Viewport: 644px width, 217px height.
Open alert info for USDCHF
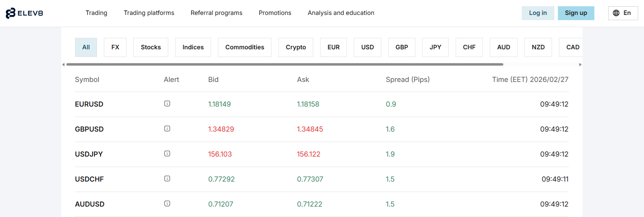click(x=167, y=178)
